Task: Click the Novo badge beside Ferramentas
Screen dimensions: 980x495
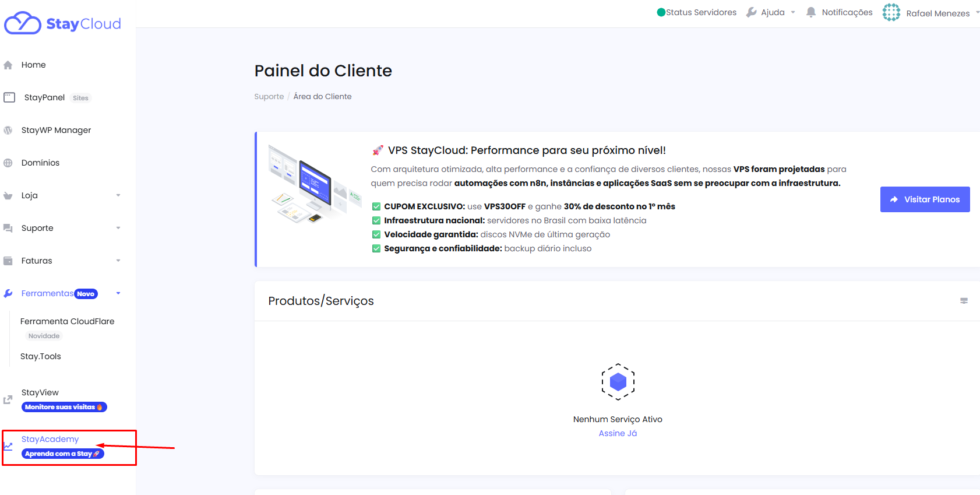Action: coord(86,294)
